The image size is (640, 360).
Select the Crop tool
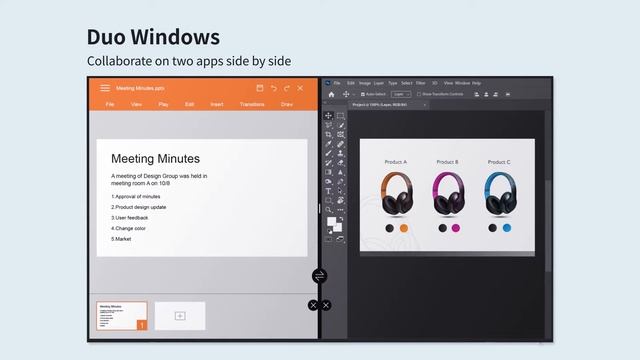(x=328, y=135)
